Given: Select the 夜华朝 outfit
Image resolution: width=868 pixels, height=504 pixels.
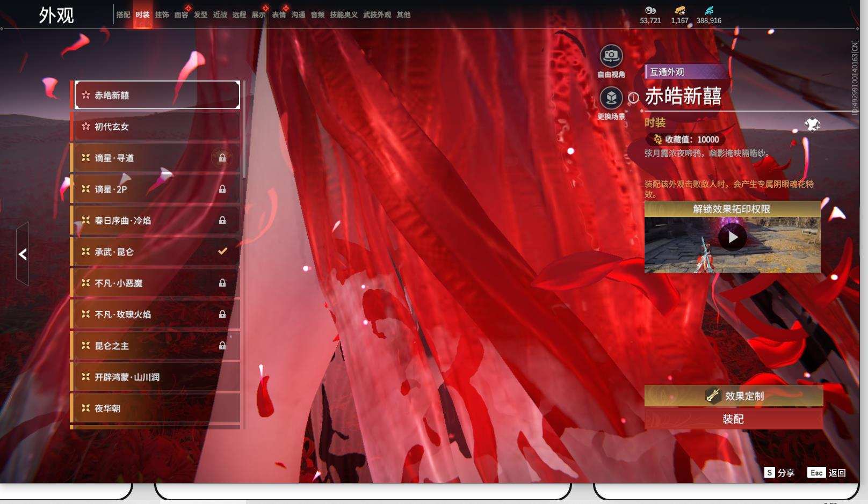Looking at the screenshot, I should tap(156, 408).
